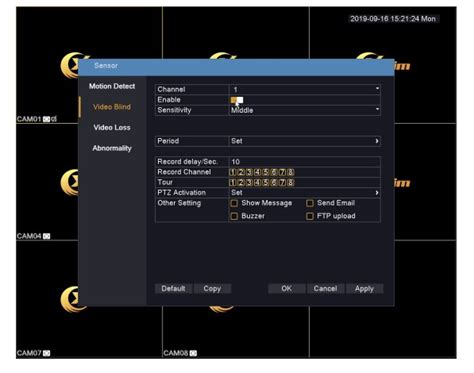
Task: Select the Video Blind tab
Action: pyautogui.click(x=112, y=107)
